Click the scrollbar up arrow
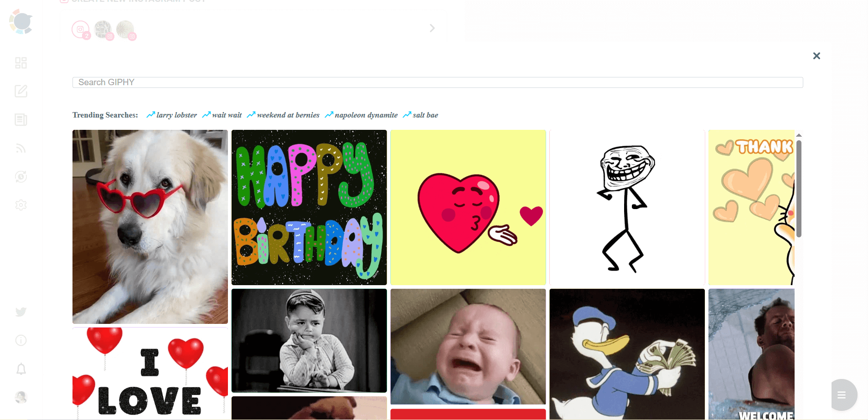This screenshot has width=868, height=420. tap(799, 135)
